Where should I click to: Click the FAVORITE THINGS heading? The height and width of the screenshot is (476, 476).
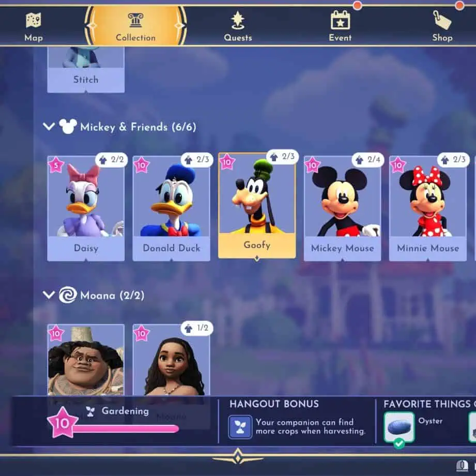click(427, 404)
